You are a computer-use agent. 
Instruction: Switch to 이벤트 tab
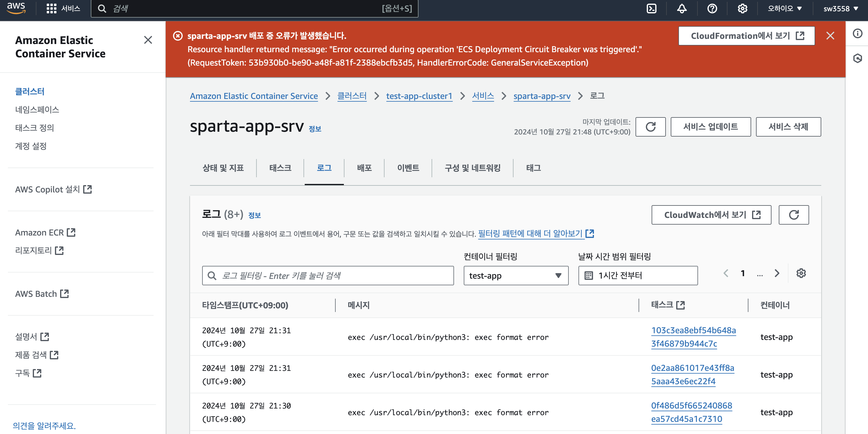click(x=408, y=168)
